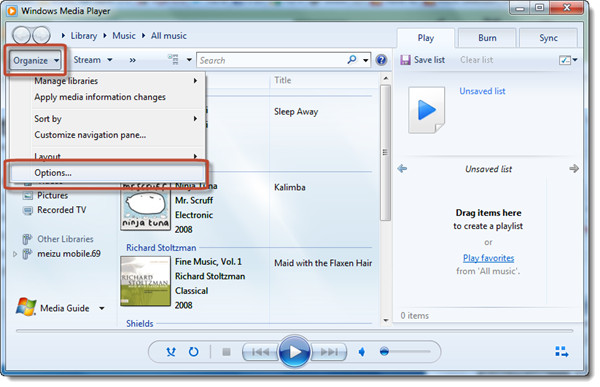Image resolution: width=600 pixels, height=387 pixels.
Task: Expand the View options dropdown arrow
Action: point(189,60)
